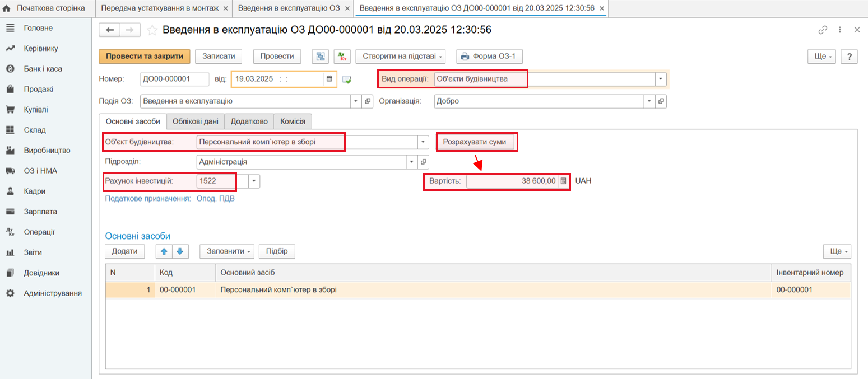Viewport: 868px width, 379px height.
Task: Expand the Вид операції dropdown
Action: click(x=661, y=79)
